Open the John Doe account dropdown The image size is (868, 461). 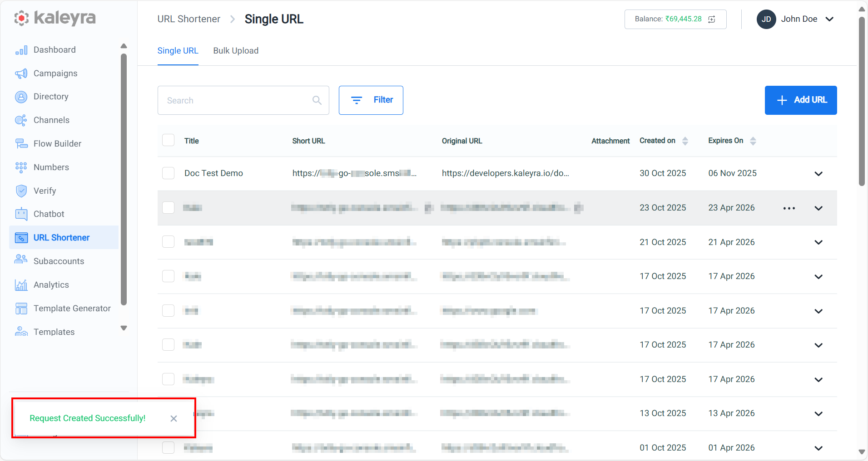coord(829,19)
